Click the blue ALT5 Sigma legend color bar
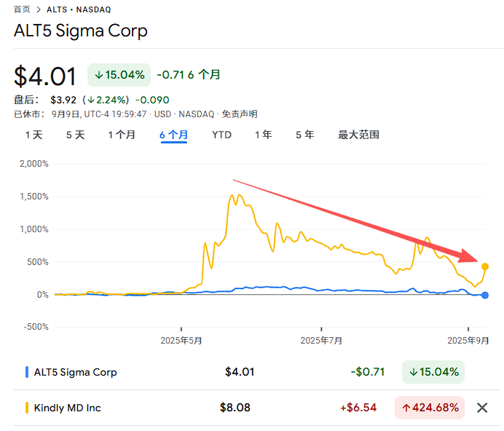This screenshot has height=431, width=504. pyautogui.click(x=27, y=372)
